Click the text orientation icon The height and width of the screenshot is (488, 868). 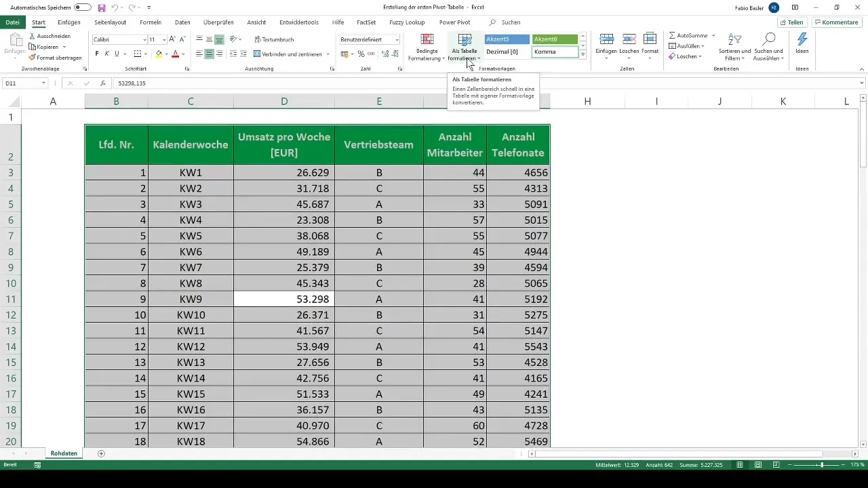click(x=233, y=40)
